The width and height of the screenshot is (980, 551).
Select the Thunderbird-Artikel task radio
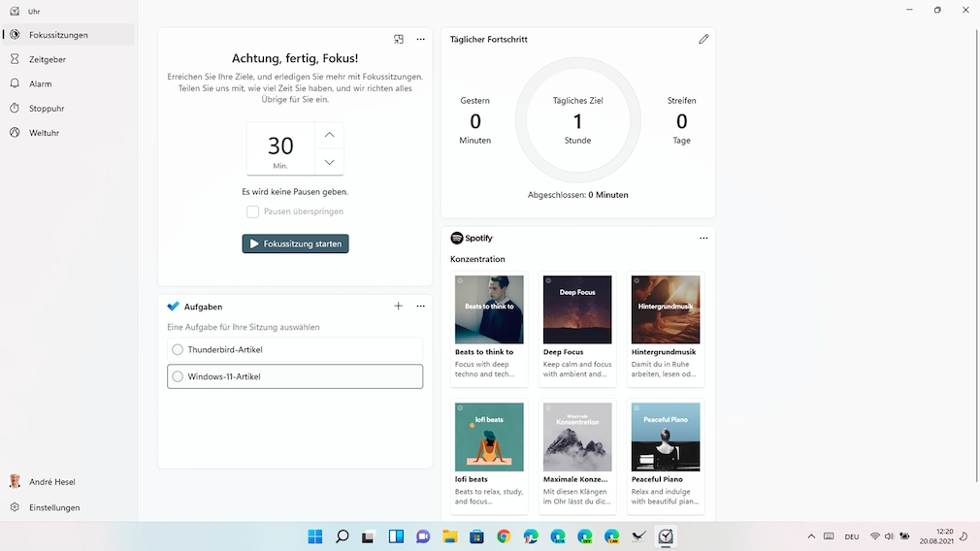tap(178, 350)
